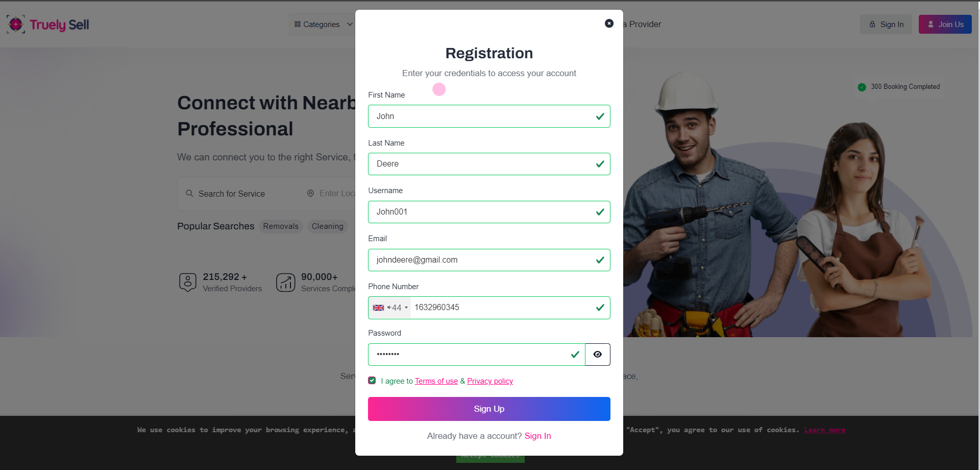Click the search magnifier icon

pyautogui.click(x=189, y=194)
